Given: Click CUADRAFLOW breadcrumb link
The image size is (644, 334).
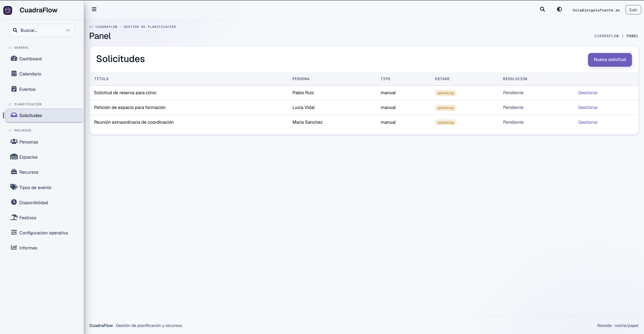Looking at the screenshot, I should tap(606, 36).
